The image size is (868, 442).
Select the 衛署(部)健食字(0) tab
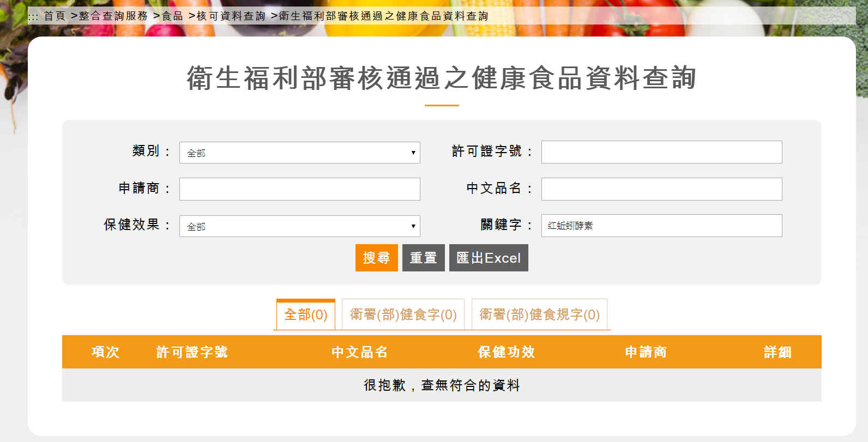(x=403, y=314)
